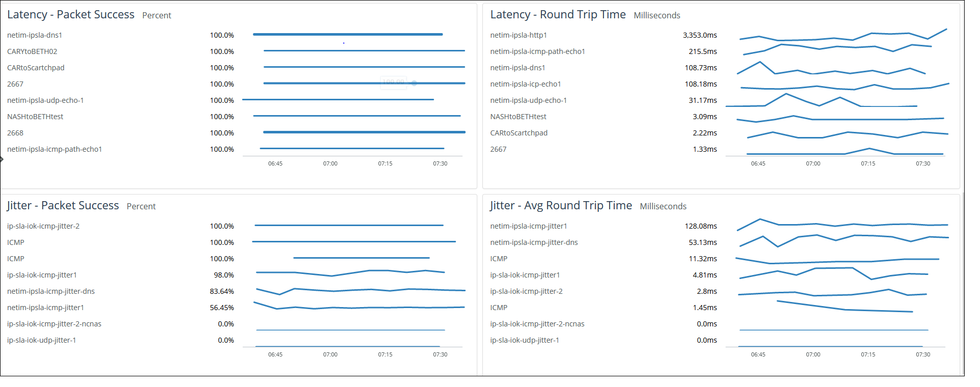Click the Latency - Packet Success panel title

[71, 15]
